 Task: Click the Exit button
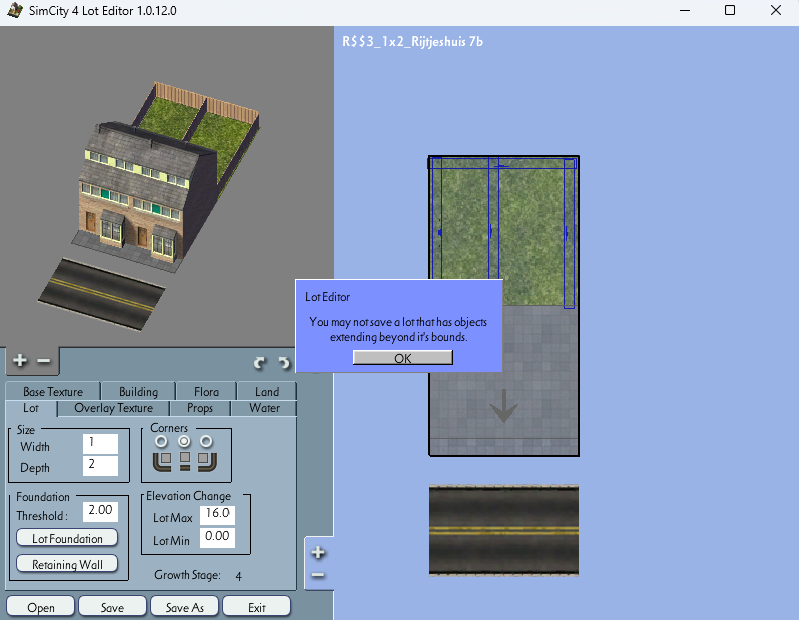[x=257, y=607]
